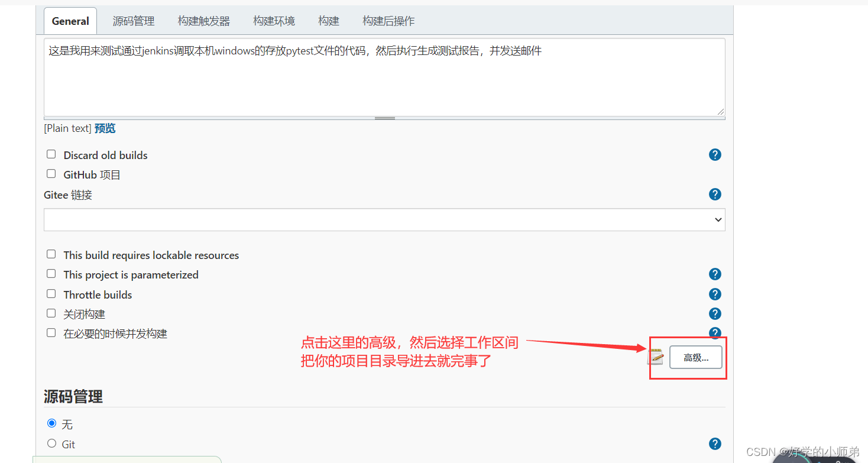
Task: Tick the 关闭构建 checkbox
Action: coord(51,313)
